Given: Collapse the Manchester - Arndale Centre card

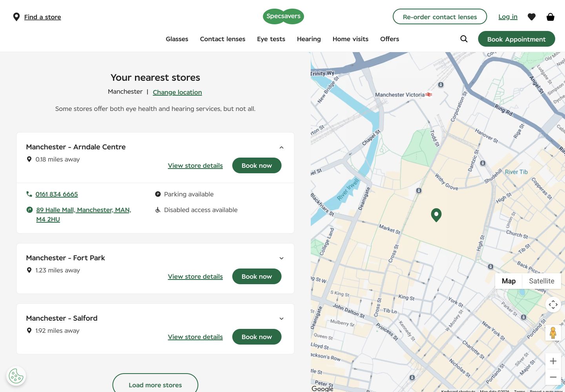Looking at the screenshot, I should [x=281, y=147].
